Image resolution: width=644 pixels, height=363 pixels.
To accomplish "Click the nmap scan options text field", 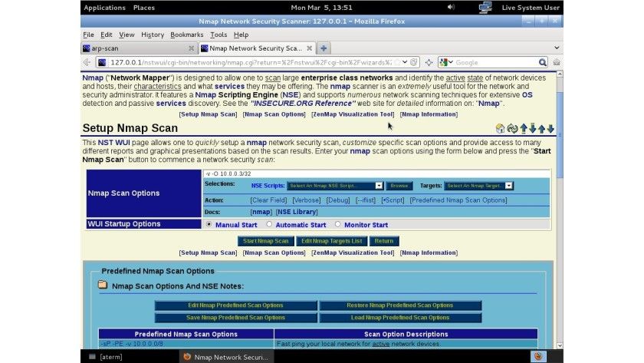I will [x=376, y=173].
